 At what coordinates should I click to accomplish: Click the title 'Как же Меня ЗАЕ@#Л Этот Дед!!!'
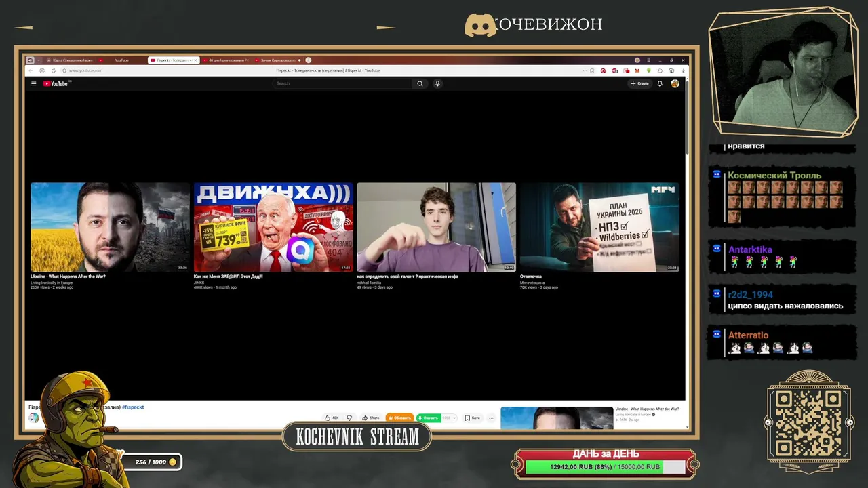point(228,277)
